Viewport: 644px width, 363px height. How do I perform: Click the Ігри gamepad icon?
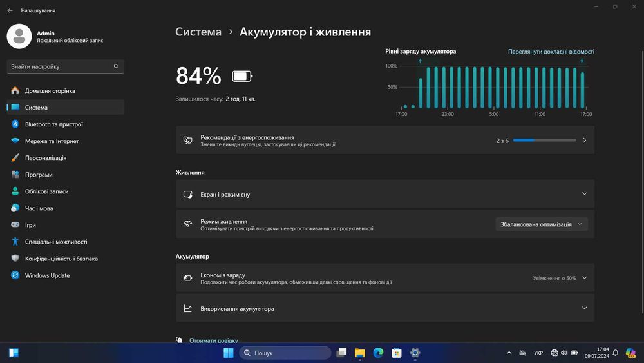[x=15, y=225]
